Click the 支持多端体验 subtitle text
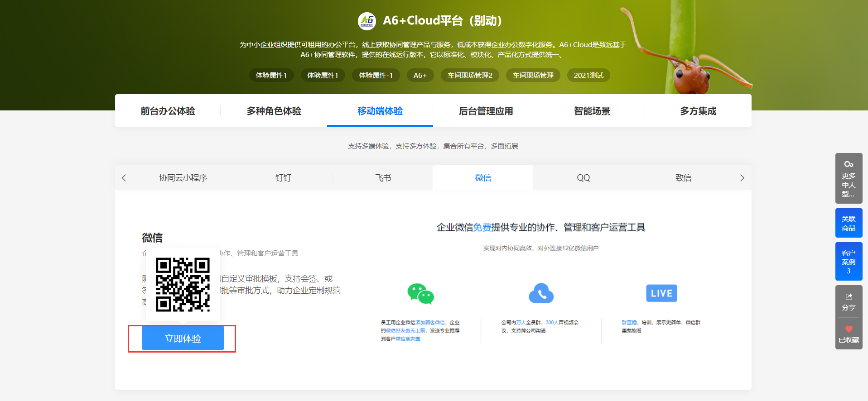This screenshot has width=868, height=401. pos(433,146)
